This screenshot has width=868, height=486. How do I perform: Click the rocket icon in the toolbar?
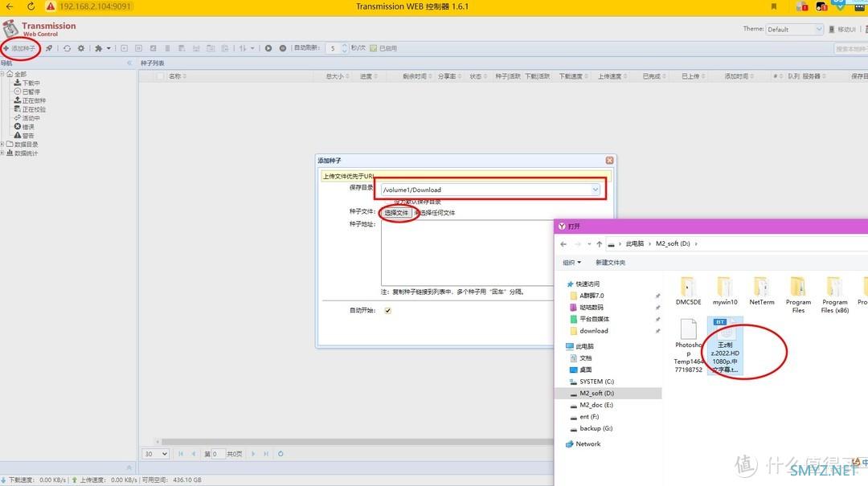click(x=49, y=48)
